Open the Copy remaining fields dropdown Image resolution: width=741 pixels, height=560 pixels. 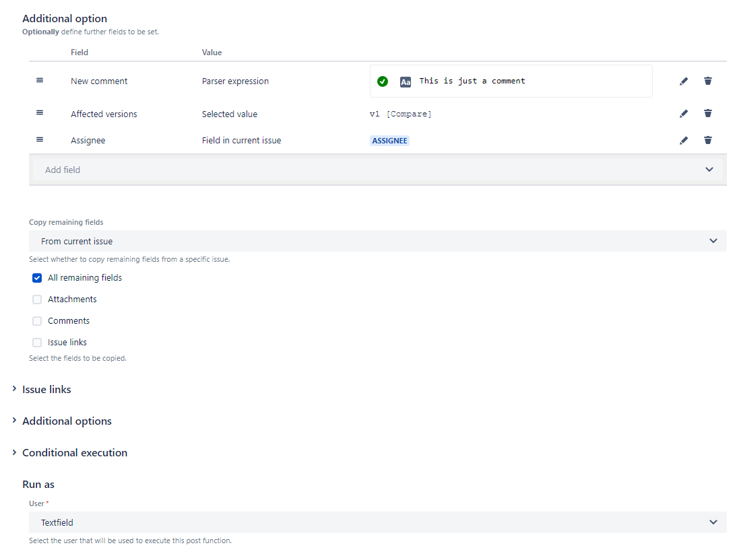(x=378, y=241)
